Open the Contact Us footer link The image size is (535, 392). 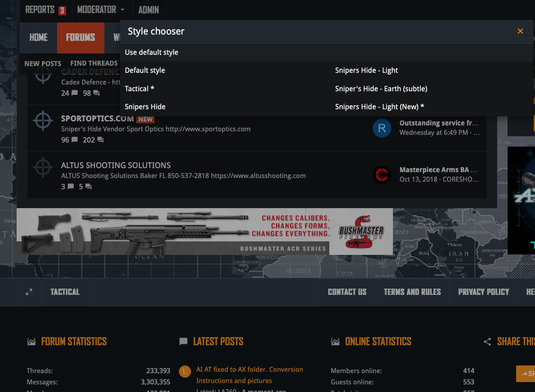(x=347, y=292)
